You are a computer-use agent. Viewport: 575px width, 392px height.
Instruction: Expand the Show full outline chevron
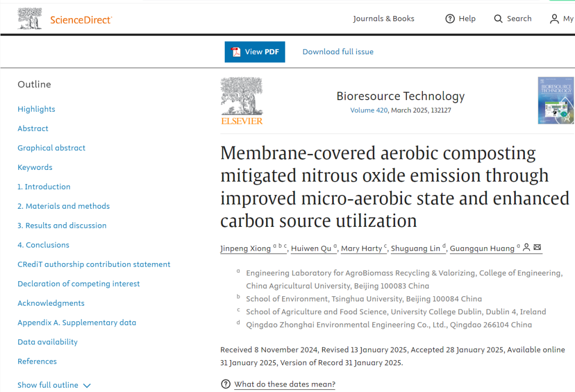tap(87, 385)
